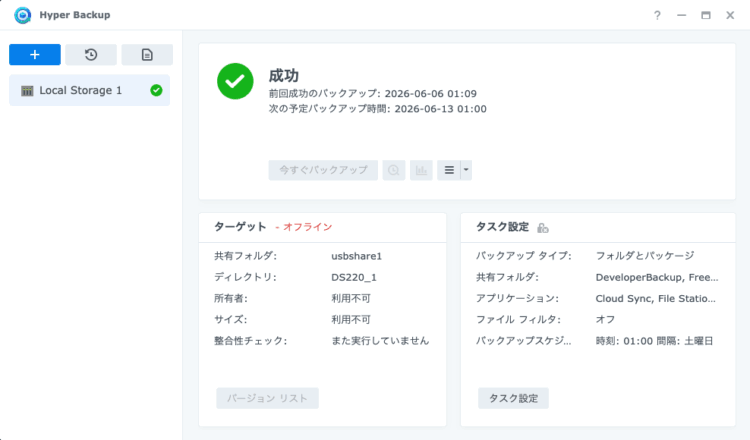This screenshot has height=440, width=750.
Task: Open the restore clock-arrow icon button
Action: 91,55
